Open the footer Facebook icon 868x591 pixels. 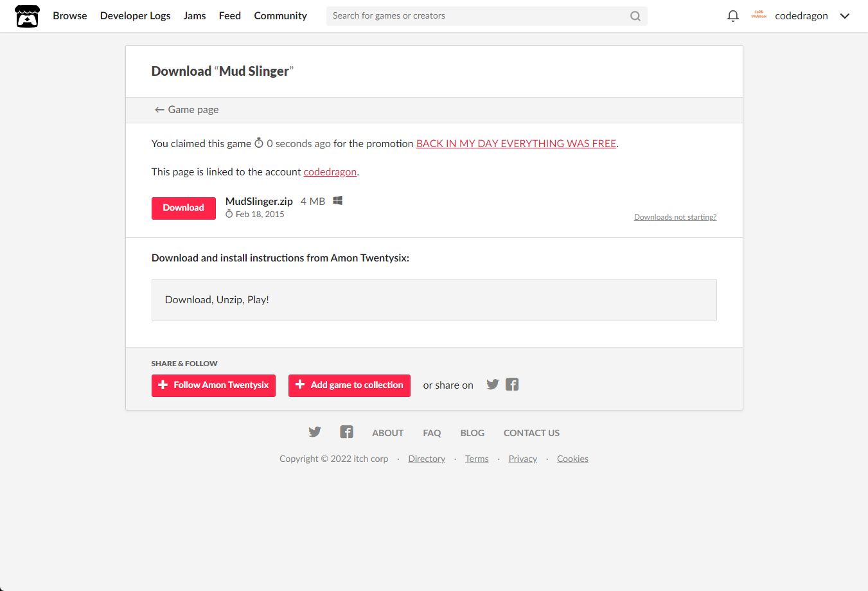(346, 432)
